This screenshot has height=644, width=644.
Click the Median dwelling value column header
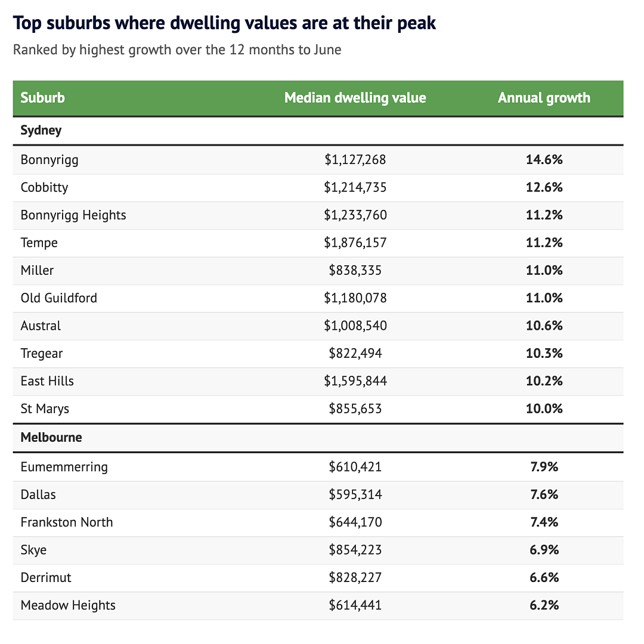[x=355, y=98]
